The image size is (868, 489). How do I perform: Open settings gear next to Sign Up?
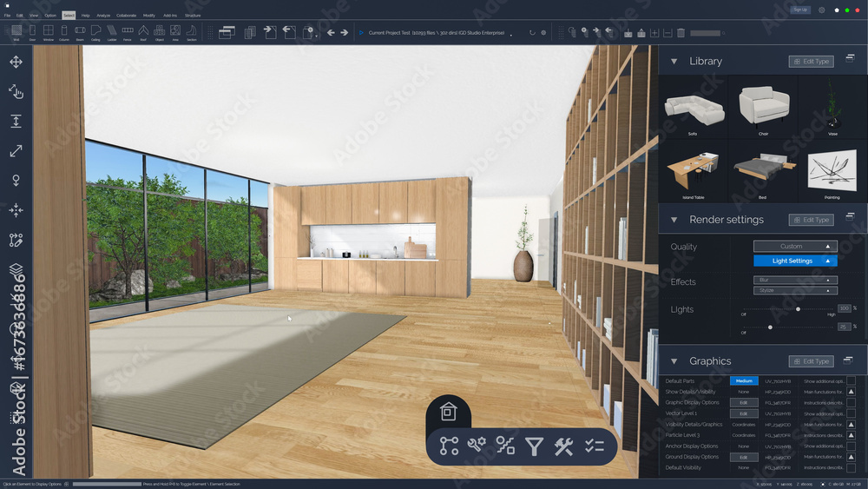pyautogui.click(x=821, y=10)
